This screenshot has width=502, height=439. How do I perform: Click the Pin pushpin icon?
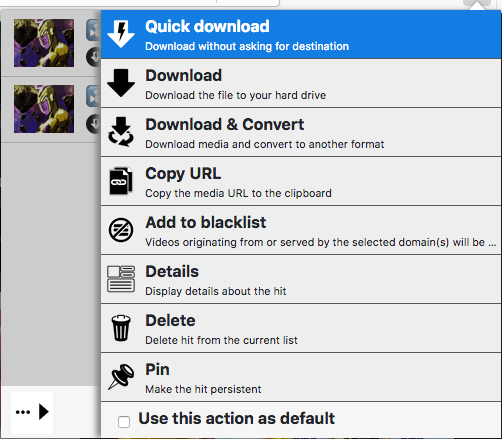coord(121,377)
